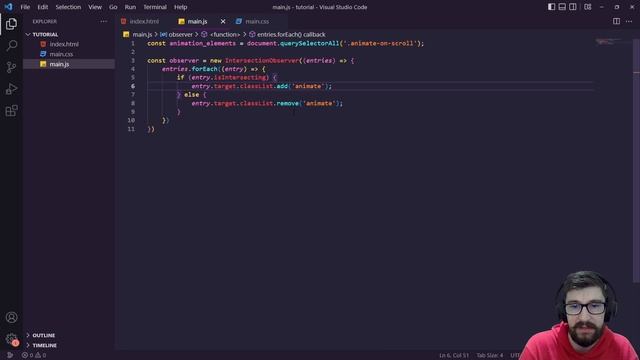Switch to the main.css tab

(257, 21)
